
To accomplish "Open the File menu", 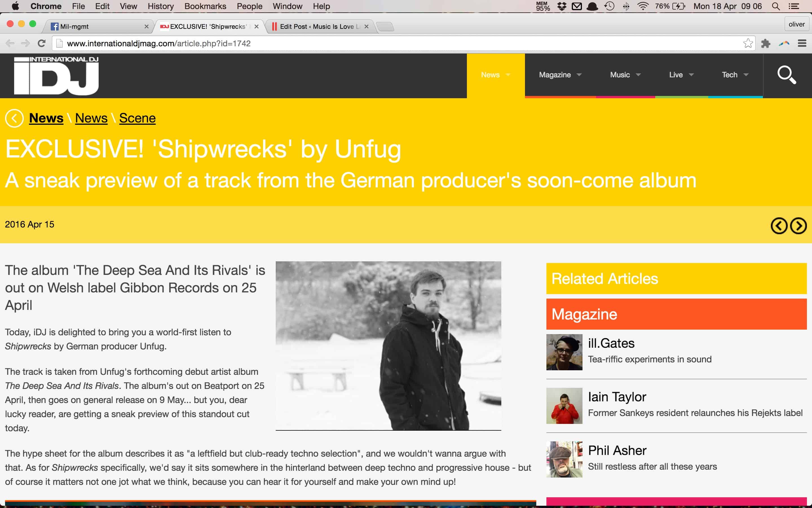I will [x=78, y=6].
